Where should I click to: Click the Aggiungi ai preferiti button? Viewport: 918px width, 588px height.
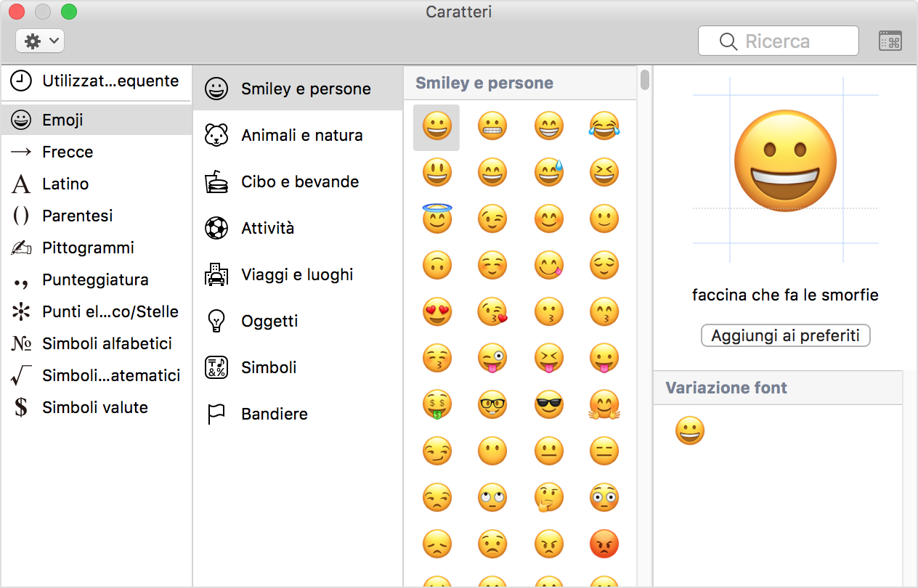tap(785, 335)
